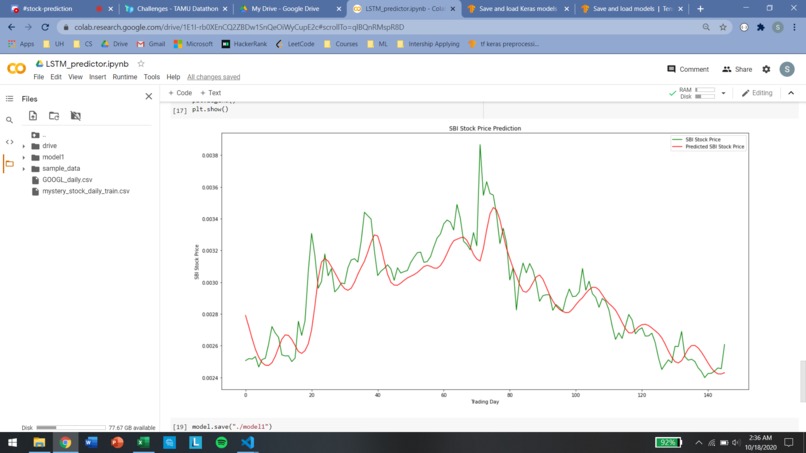Open the Help menu

[x=173, y=77]
